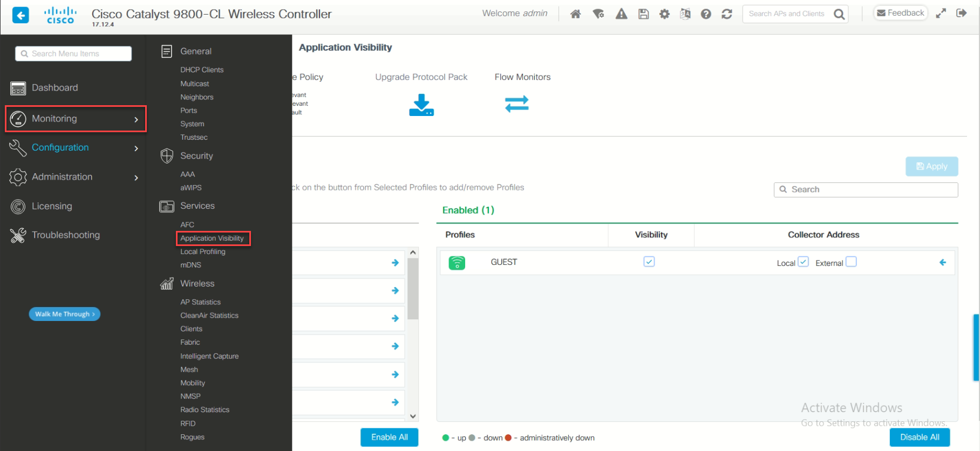980x451 pixels.
Task: Toggle the Visibility checkbox for GUEST
Action: [649, 262]
